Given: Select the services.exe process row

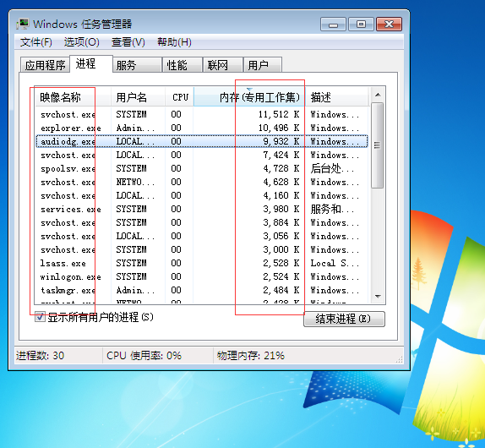Looking at the screenshot, I should point(201,209).
